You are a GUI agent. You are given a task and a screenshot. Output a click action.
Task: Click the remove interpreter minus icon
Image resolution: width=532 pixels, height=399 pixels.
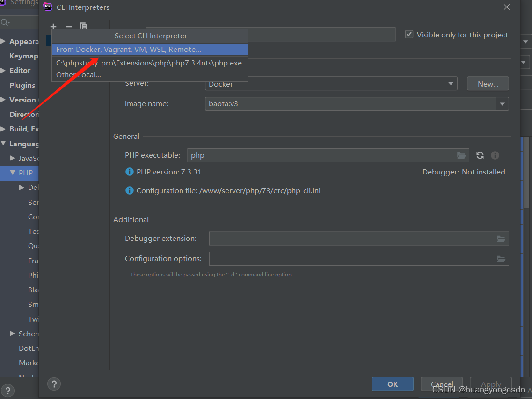(x=68, y=27)
